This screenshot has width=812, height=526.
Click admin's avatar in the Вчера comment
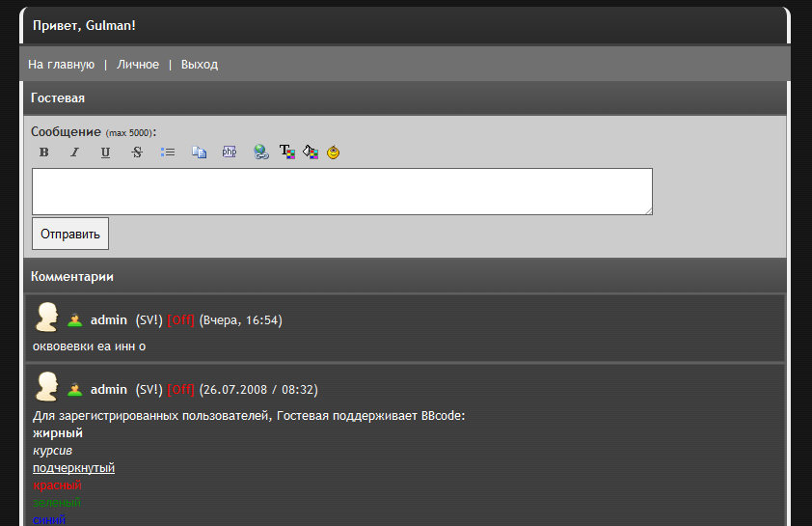pyautogui.click(x=46, y=317)
